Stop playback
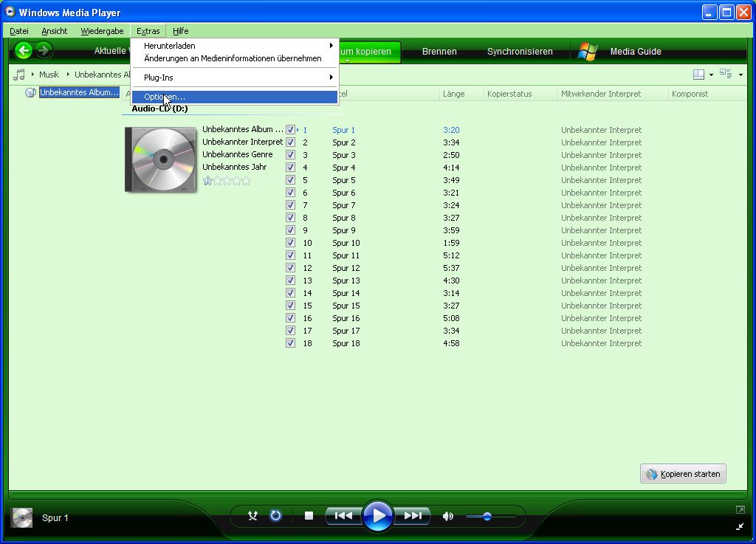The height and width of the screenshot is (544, 756). tap(309, 516)
